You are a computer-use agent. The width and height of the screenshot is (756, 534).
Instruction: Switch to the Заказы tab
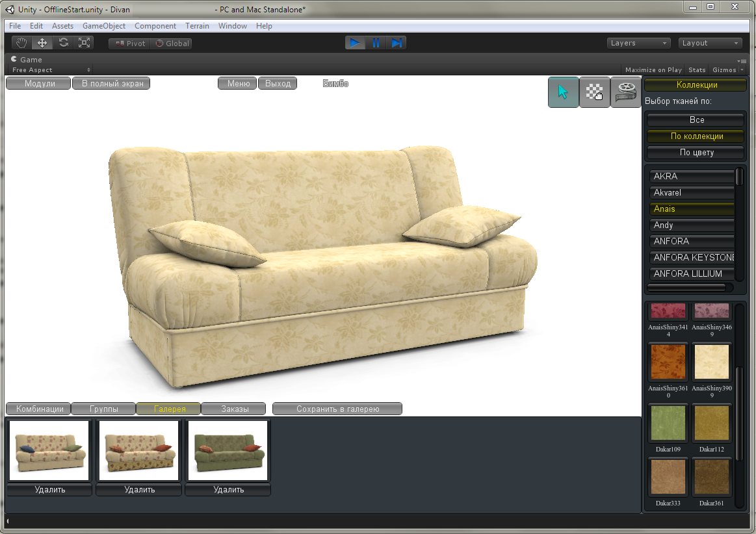(x=234, y=409)
